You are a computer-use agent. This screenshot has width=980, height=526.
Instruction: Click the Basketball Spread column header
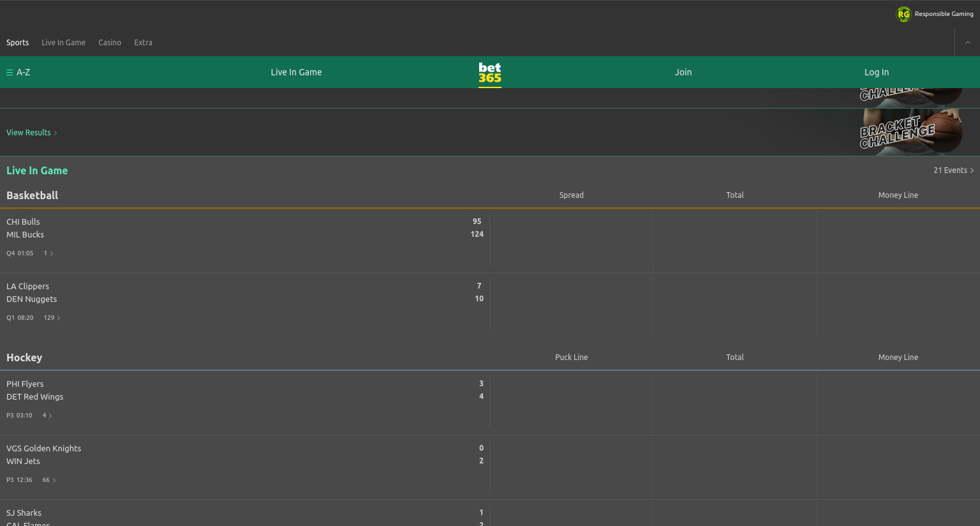coord(572,195)
